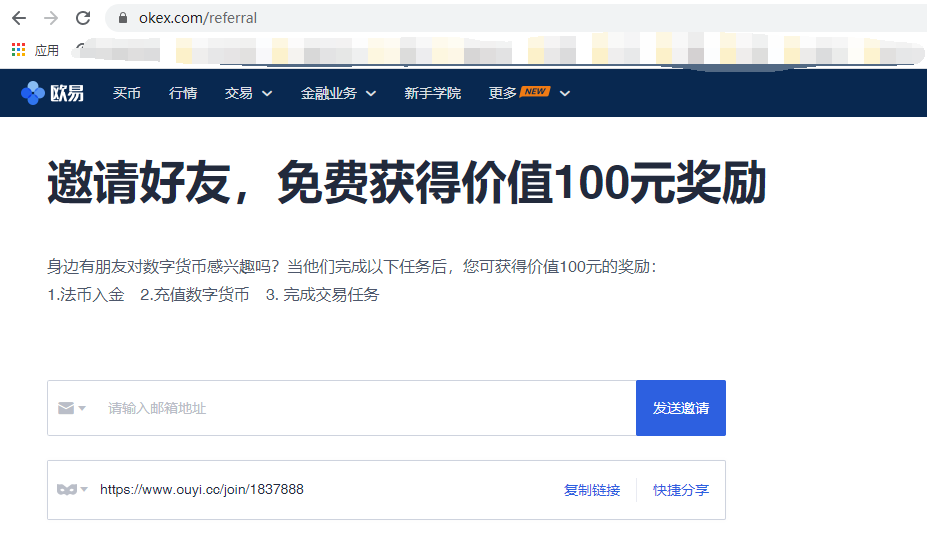
Task: Expand the chevron next to 交易
Action: pos(267,93)
